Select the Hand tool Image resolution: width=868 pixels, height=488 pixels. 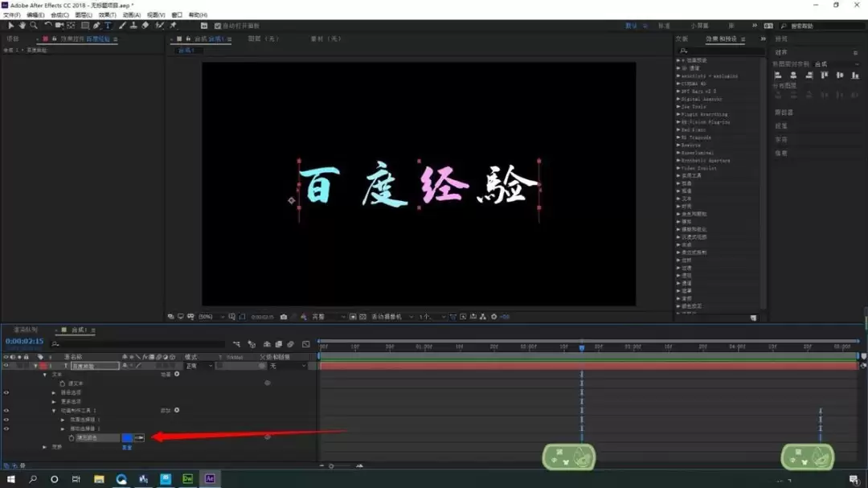[x=23, y=26]
